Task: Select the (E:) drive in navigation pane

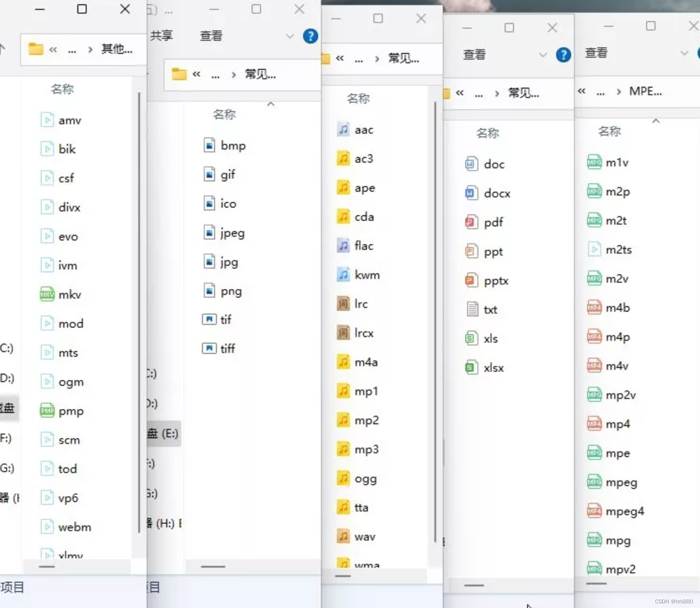Action: (x=163, y=433)
